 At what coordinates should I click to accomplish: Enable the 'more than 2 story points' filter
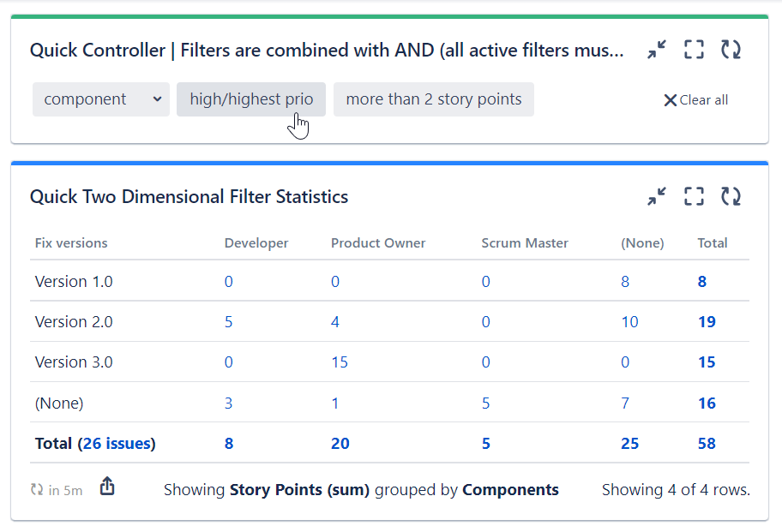pos(433,99)
